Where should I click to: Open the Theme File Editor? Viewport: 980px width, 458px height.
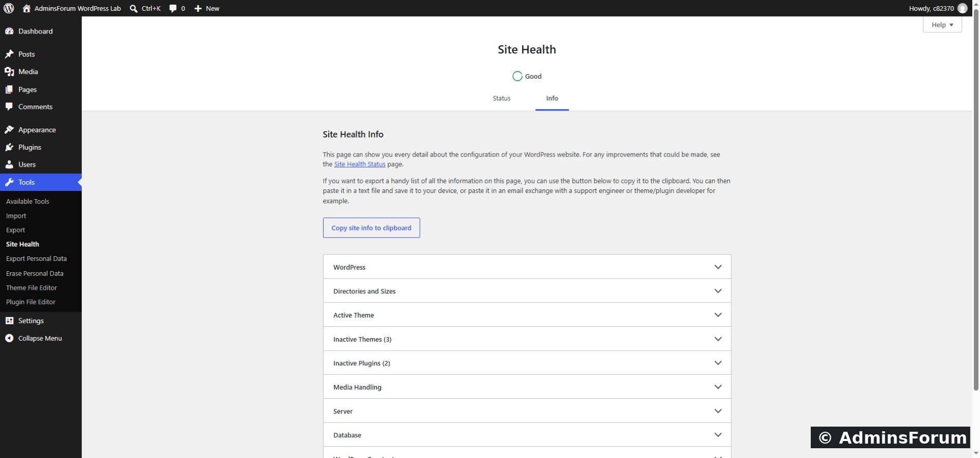pos(31,288)
